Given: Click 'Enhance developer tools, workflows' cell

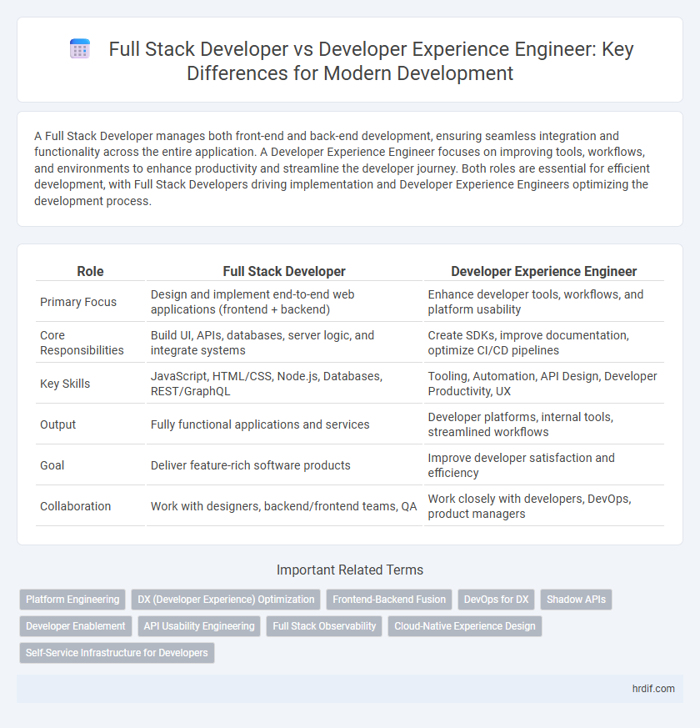Looking at the screenshot, I should pyautogui.click(x=543, y=302).
